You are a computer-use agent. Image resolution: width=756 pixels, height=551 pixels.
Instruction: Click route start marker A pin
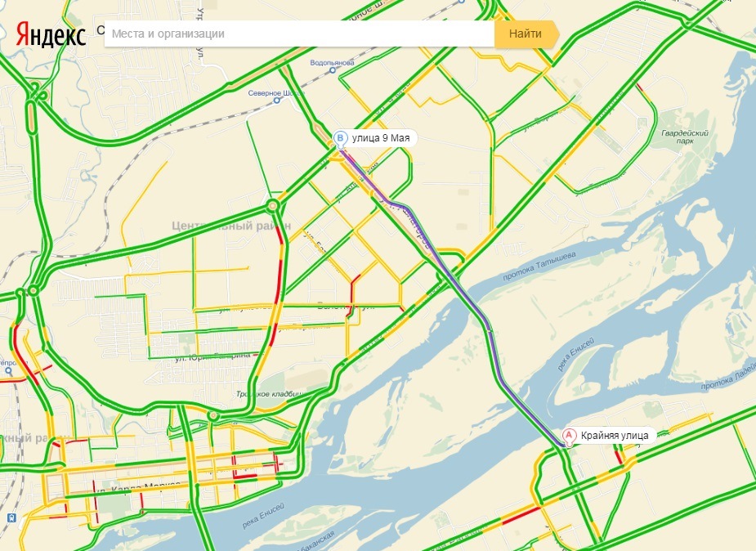[x=569, y=437]
